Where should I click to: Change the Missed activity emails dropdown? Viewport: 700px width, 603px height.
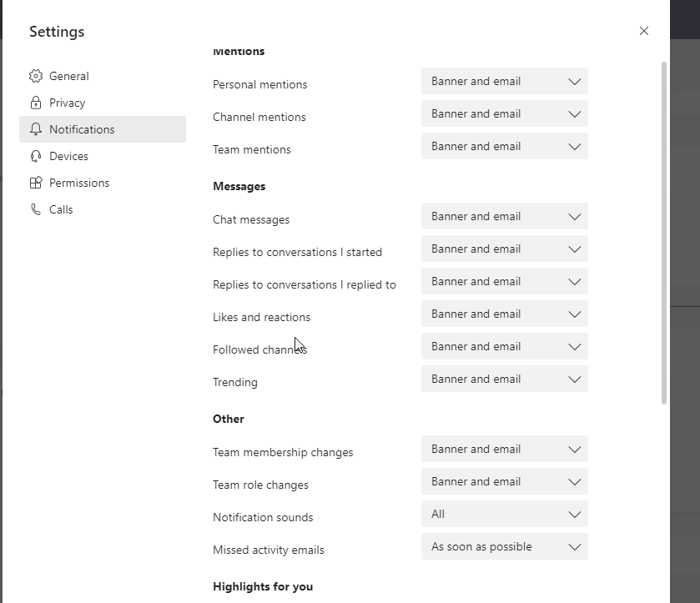coord(504,547)
